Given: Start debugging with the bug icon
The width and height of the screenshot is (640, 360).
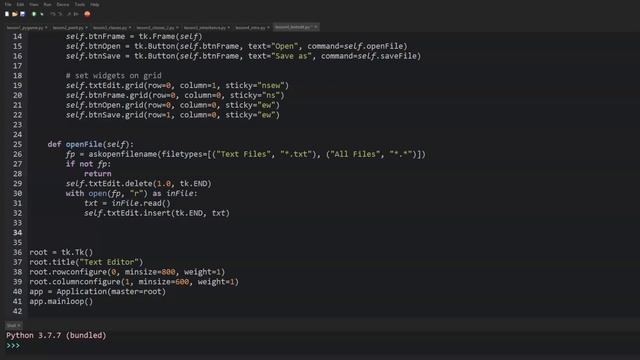Looking at the screenshot, I should point(42,14).
